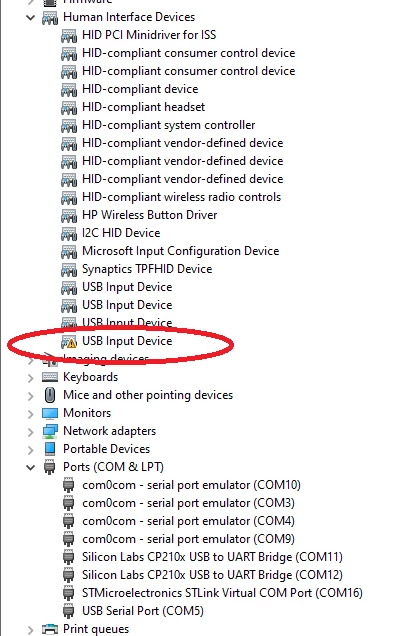Expand the Network adapters node
417x636 pixels.
(30, 432)
